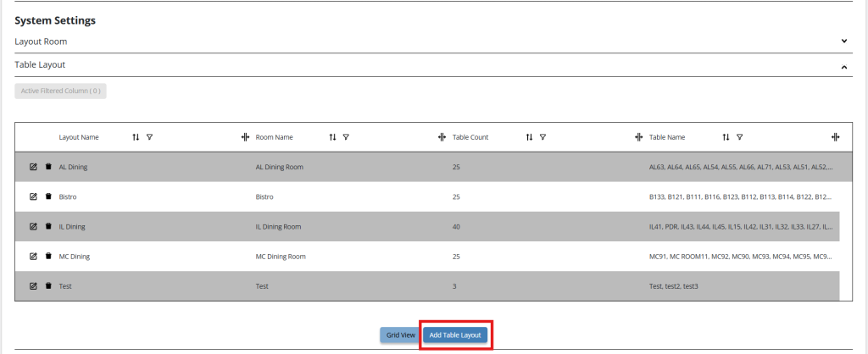Delete the Test layout row
The image size is (868, 354).
point(48,286)
